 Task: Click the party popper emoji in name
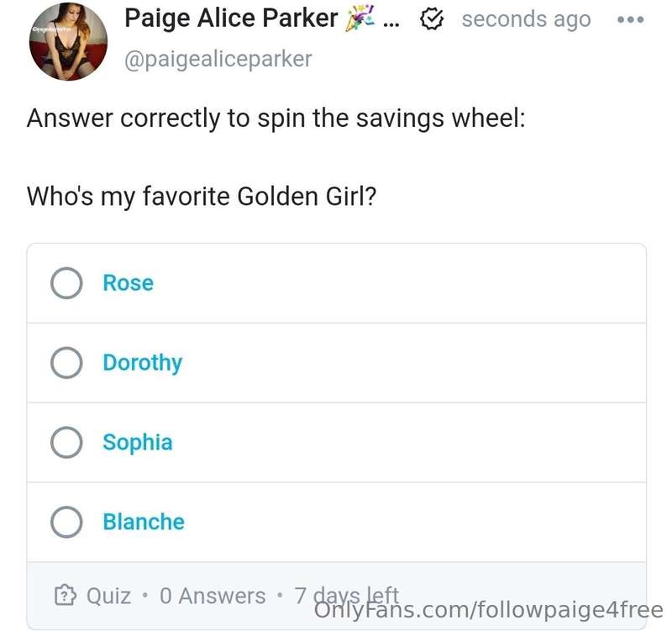pos(360,18)
